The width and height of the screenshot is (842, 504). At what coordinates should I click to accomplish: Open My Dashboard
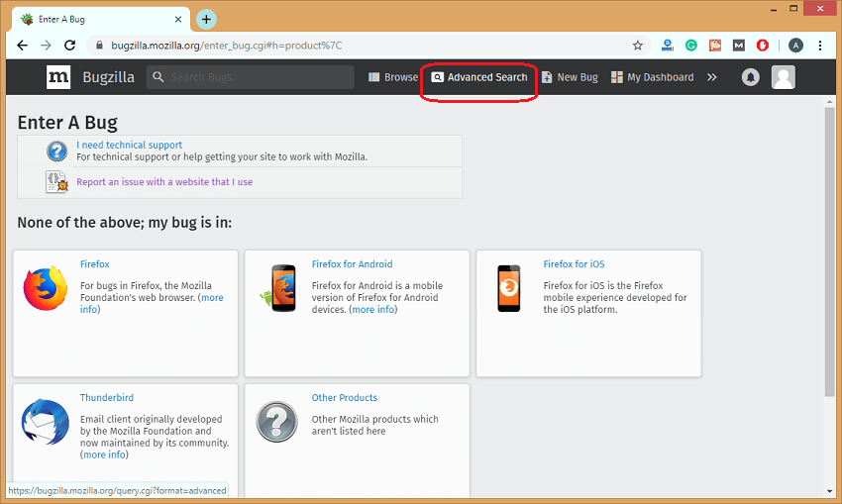(653, 77)
